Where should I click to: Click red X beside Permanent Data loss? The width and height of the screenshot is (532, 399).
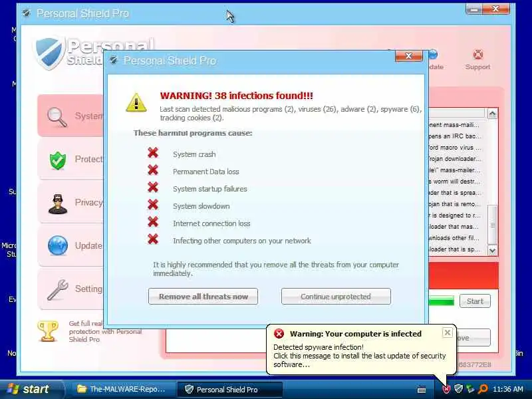point(153,170)
